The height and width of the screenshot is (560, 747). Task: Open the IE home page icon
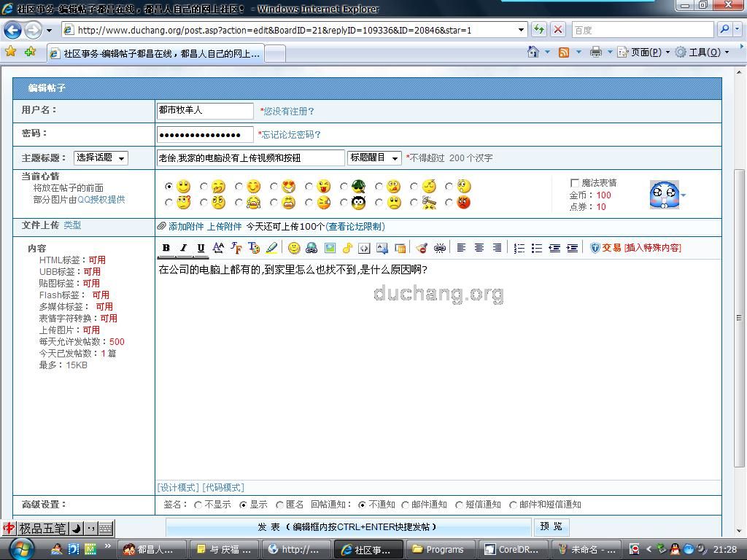point(533,52)
